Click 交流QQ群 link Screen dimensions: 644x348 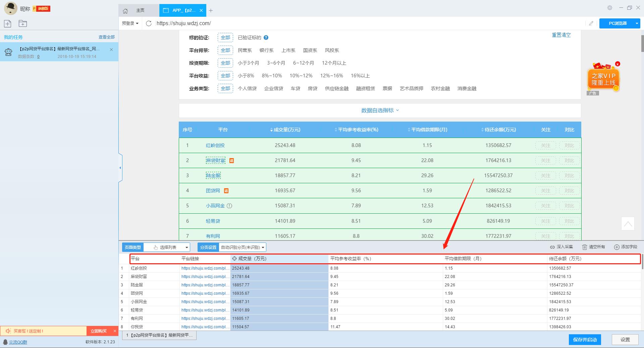click(18, 342)
